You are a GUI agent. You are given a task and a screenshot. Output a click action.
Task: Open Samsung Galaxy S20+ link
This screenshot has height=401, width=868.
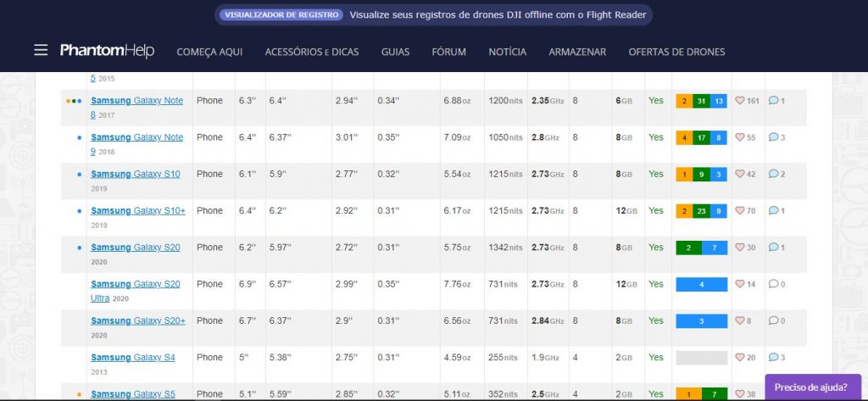(138, 320)
